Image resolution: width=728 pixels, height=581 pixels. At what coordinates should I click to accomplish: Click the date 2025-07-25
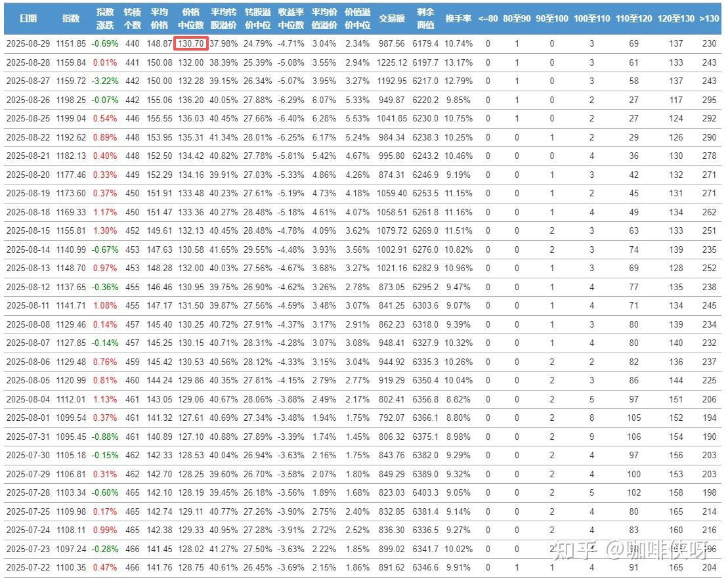[28, 512]
